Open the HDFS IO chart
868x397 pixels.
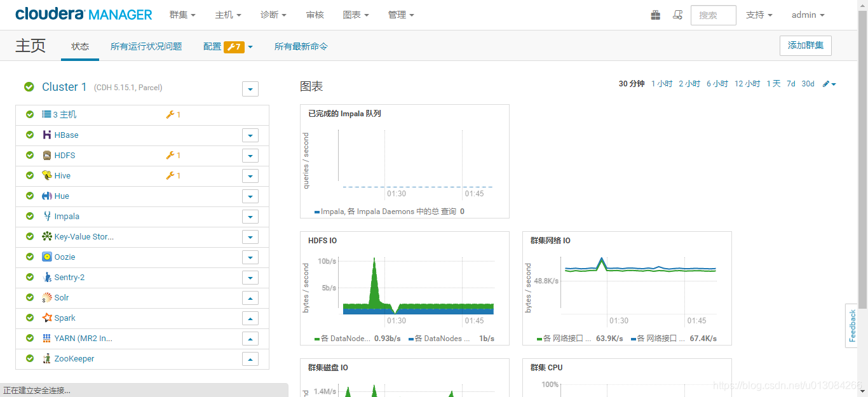[x=405, y=288]
